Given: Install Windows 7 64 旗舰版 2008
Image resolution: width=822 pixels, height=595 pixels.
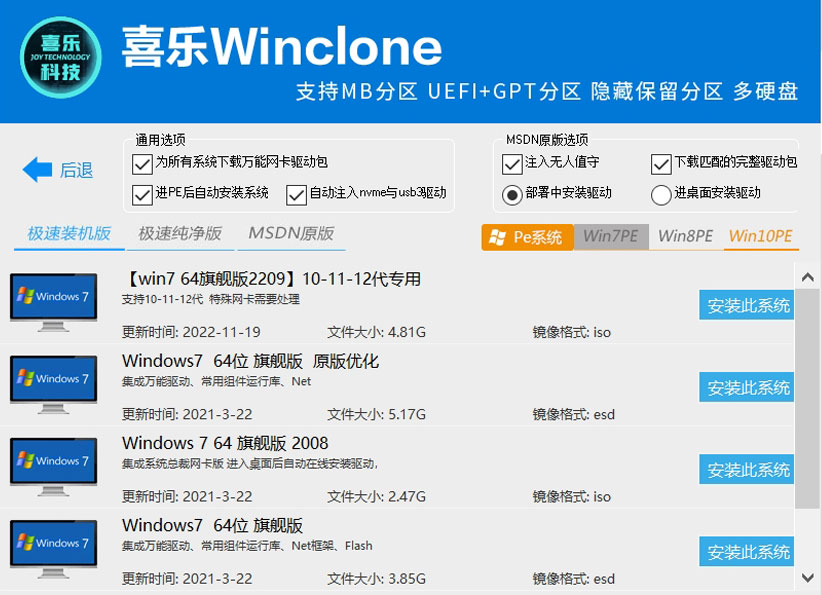Looking at the screenshot, I should [x=747, y=469].
